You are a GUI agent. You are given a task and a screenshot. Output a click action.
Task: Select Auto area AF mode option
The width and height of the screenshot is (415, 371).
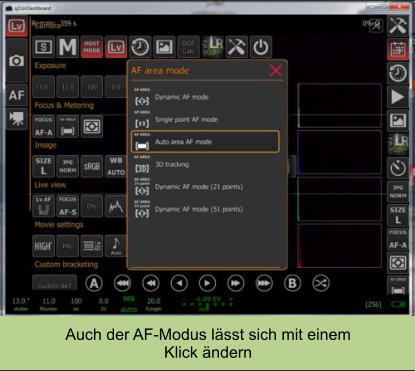coord(205,142)
